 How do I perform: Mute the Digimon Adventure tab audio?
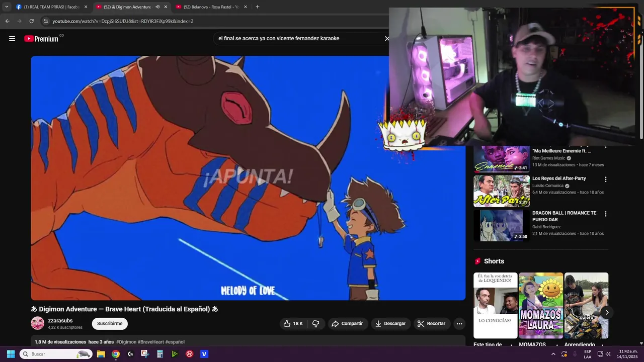tap(157, 7)
